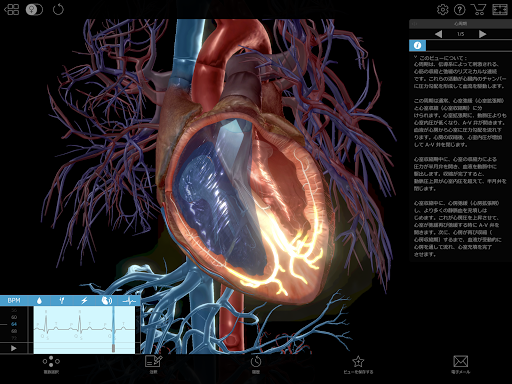This screenshot has height=384, width=512.
Task: Open the notes pencil tool
Action: (x=154, y=364)
